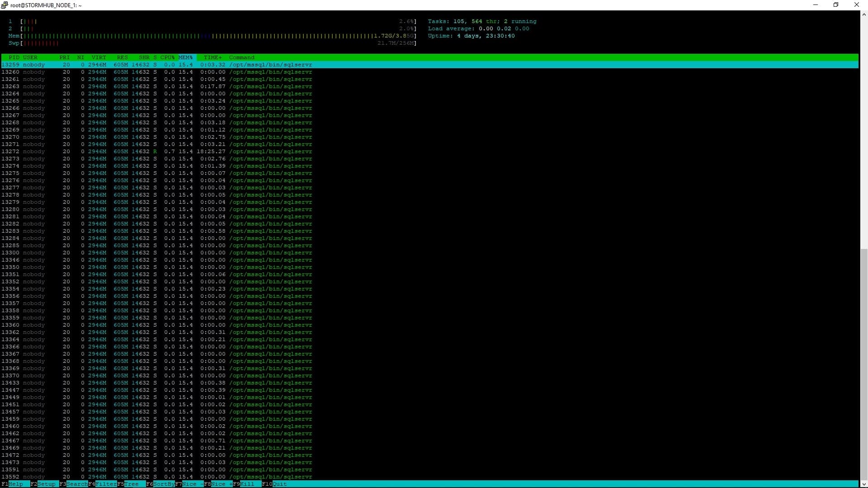Select process row with PID 13260

[157, 72]
